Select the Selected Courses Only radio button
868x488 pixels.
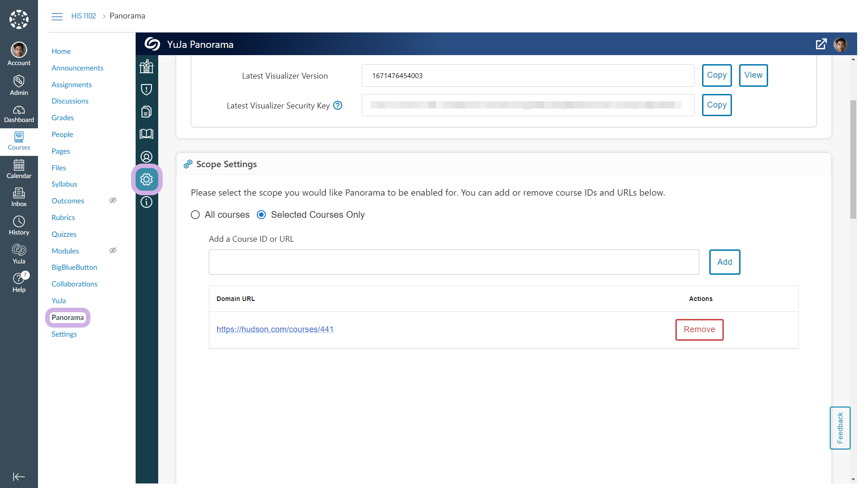(x=261, y=215)
